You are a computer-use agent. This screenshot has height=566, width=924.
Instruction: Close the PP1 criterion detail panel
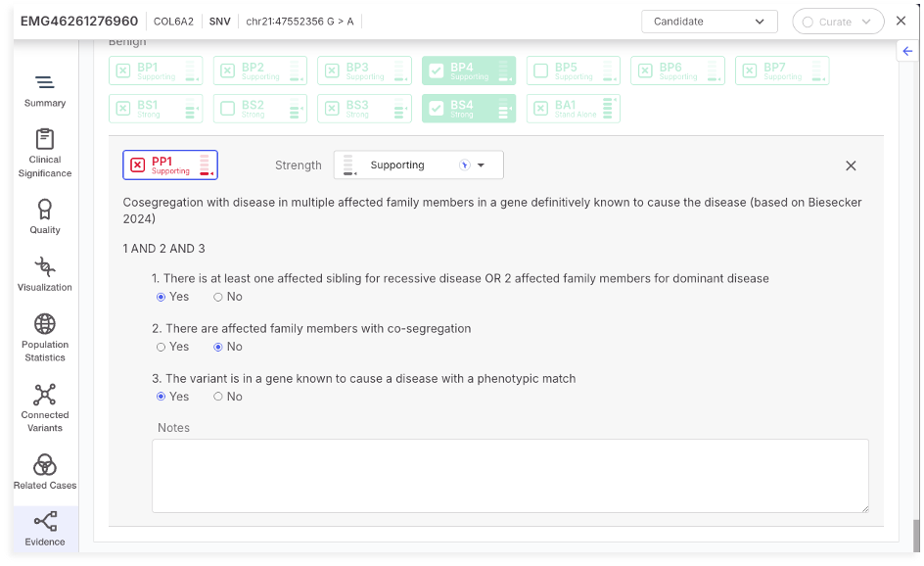tap(851, 165)
